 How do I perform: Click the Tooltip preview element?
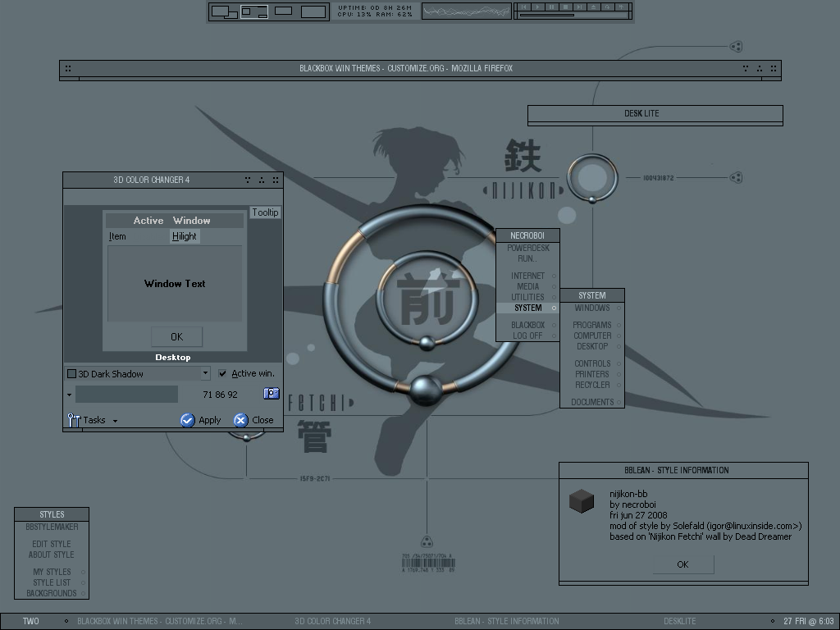265,212
